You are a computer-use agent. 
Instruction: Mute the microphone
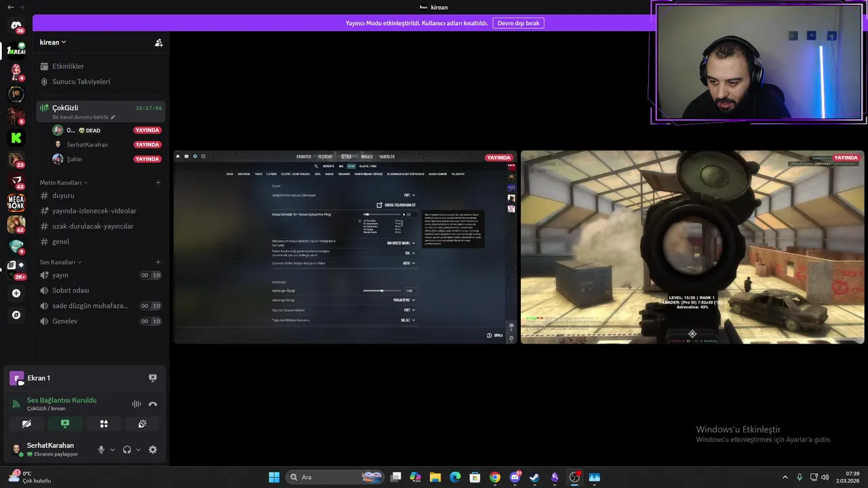point(101,449)
